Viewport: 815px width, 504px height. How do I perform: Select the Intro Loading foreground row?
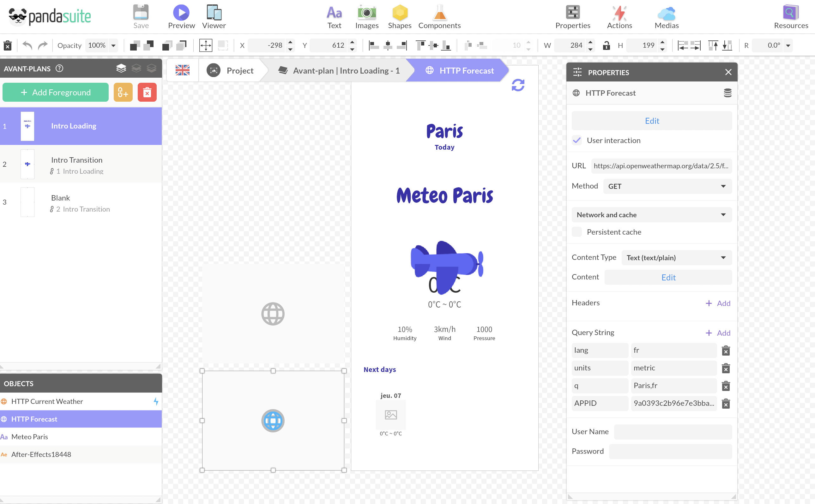pyautogui.click(x=81, y=126)
